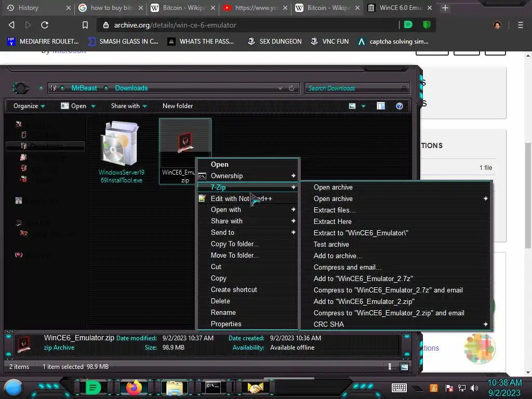This screenshot has height=399, width=532.
Task: Open the Organize dropdown menu
Action: pos(29,106)
